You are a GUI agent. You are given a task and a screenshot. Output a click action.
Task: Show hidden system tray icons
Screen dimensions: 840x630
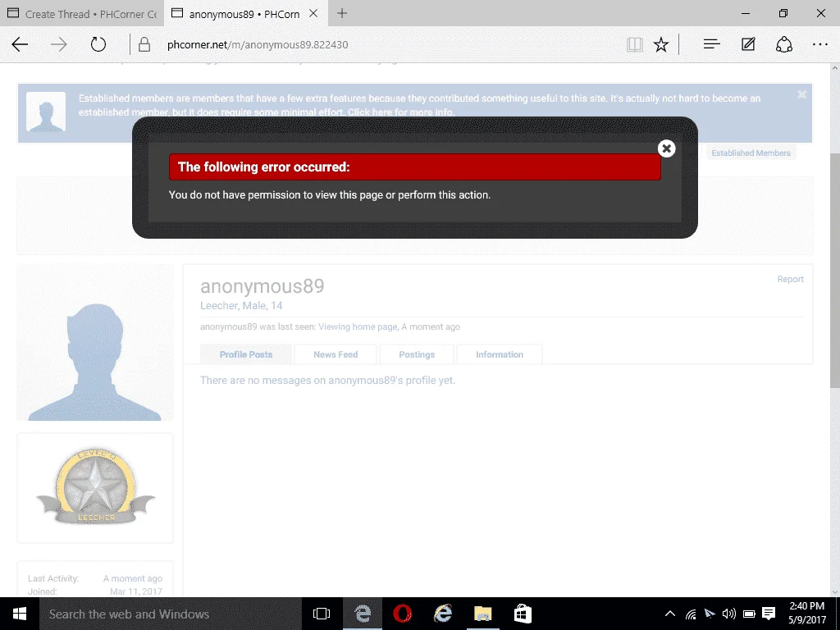(x=669, y=614)
